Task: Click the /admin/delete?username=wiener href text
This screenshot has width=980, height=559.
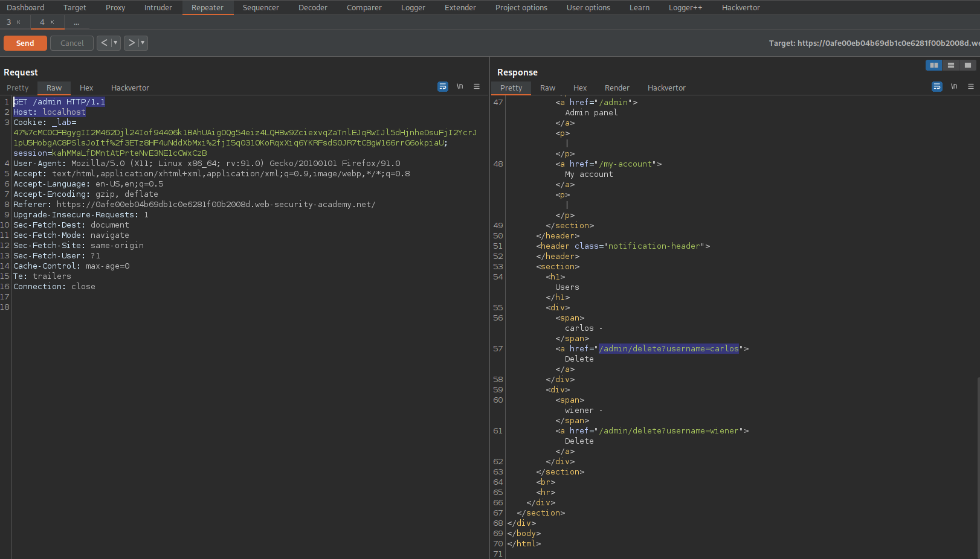Action: click(x=669, y=431)
